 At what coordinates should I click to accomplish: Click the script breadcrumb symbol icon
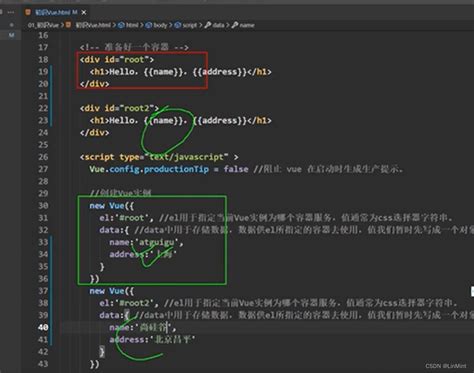click(178, 25)
